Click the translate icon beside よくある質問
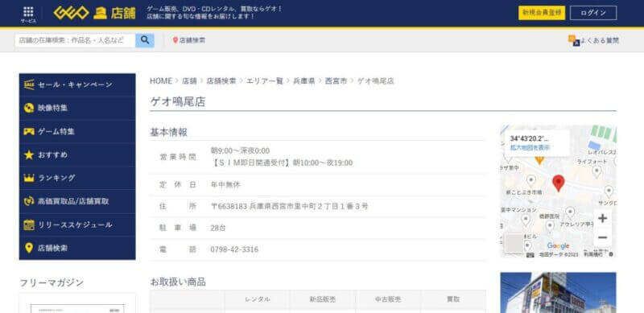The image size is (644, 313). [574, 40]
